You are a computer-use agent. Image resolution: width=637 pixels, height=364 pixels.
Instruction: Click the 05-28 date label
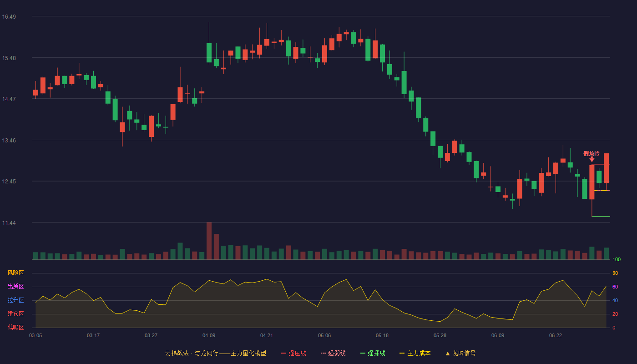pyautogui.click(x=440, y=335)
